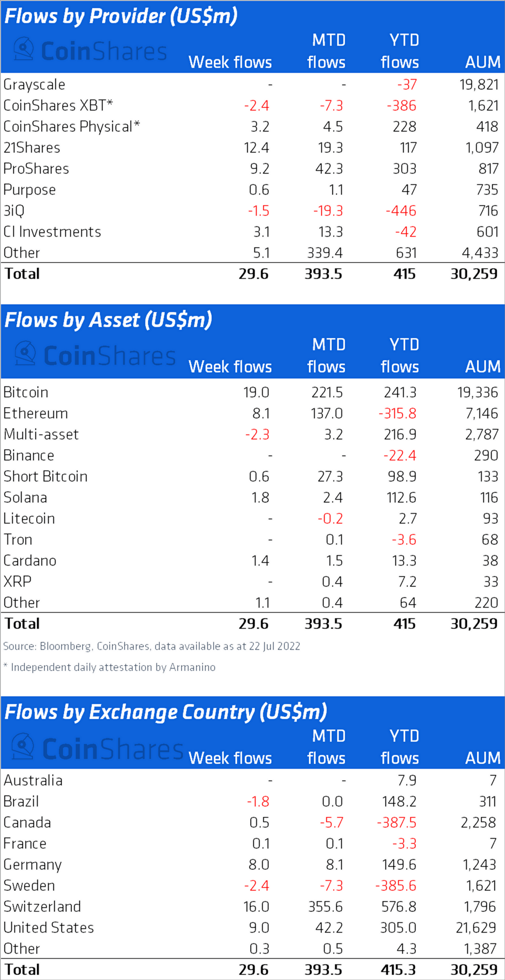Click the Switzerland MTD flows value 355.6
505x980 pixels.
pos(325,906)
